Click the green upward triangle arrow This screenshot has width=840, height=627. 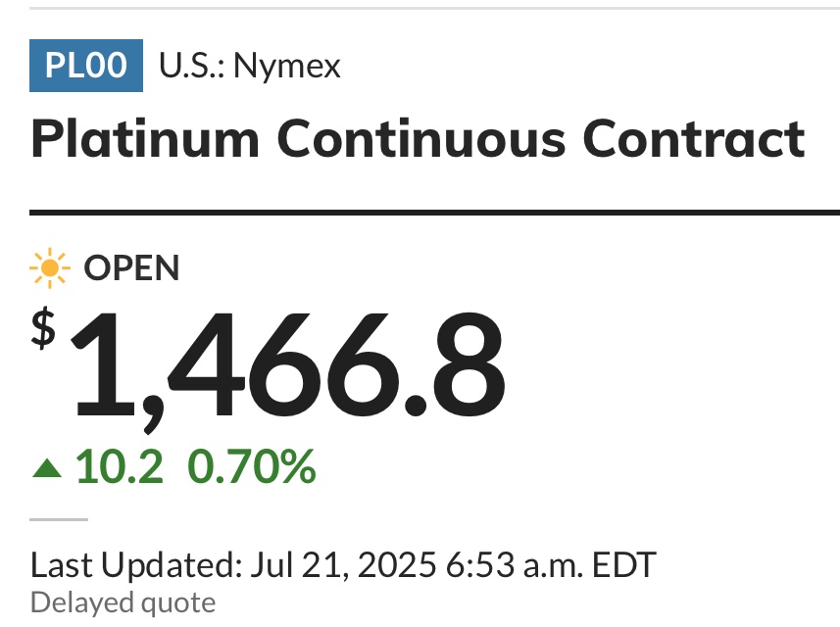[x=47, y=468]
